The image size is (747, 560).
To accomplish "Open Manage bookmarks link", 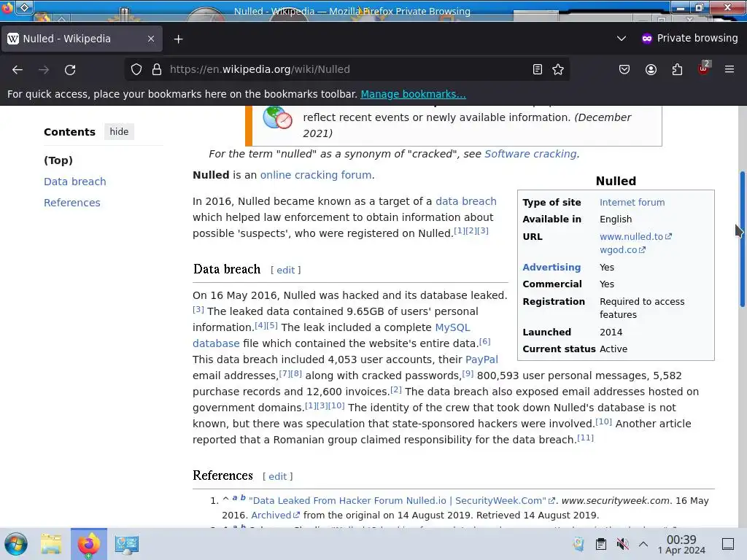I will pyautogui.click(x=413, y=94).
